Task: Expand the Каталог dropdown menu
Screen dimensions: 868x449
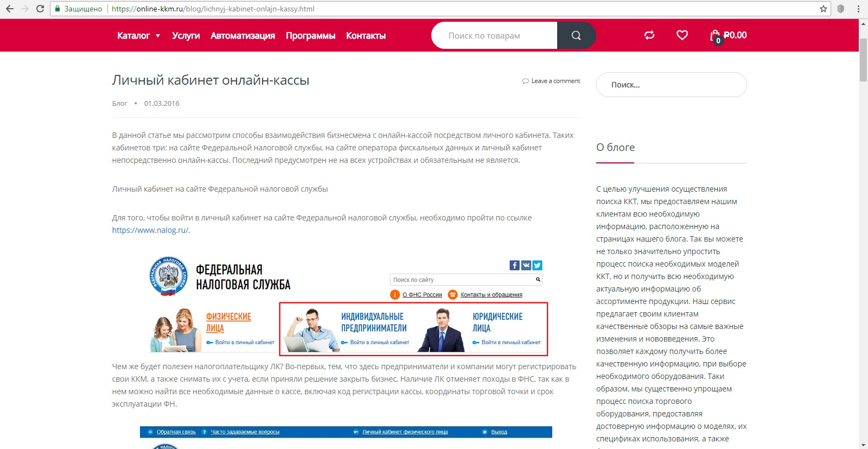Action: [138, 36]
